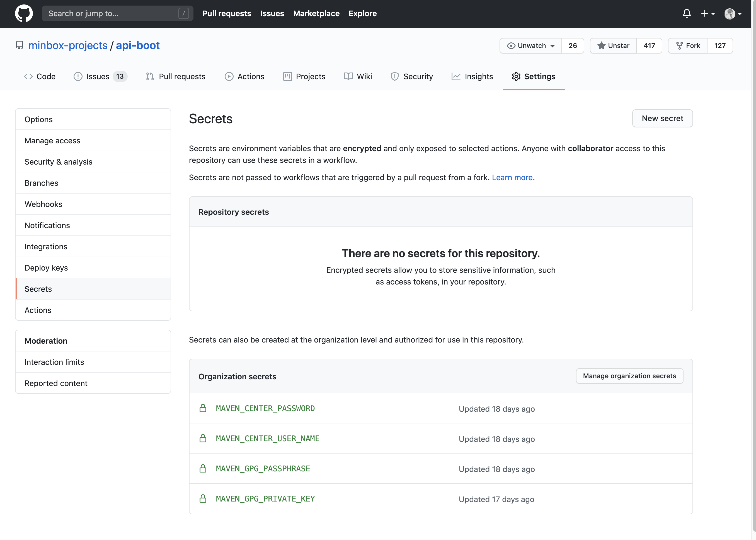Viewport: 756px width, 540px height.
Task: Click the Insights graph icon
Action: [456, 76]
